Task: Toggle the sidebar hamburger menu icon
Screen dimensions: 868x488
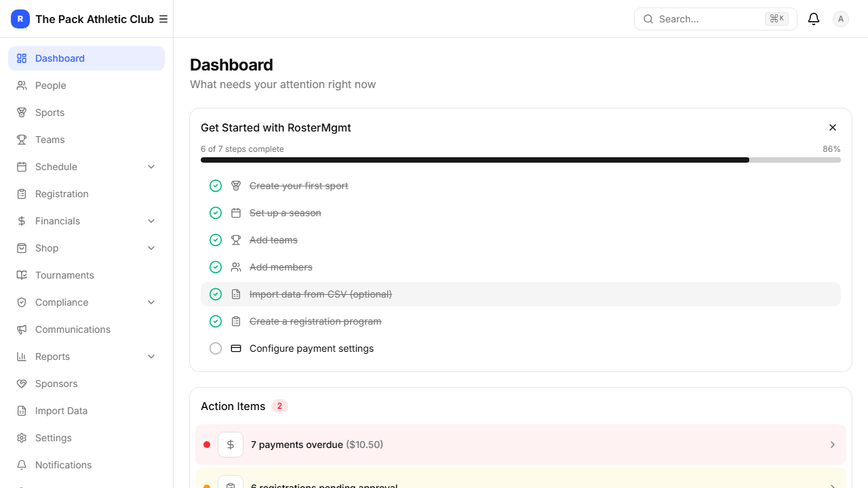Action: click(x=163, y=19)
